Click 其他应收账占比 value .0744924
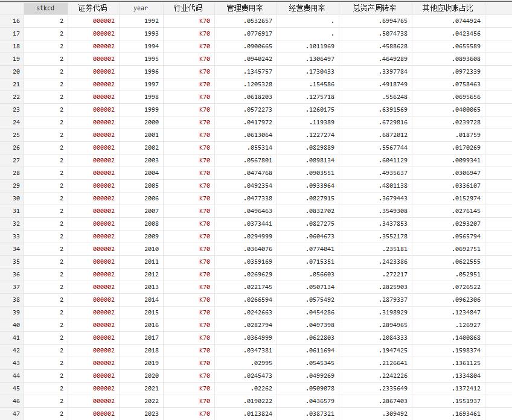The height and width of the screenshot is (420, 512). pos(466,21)
